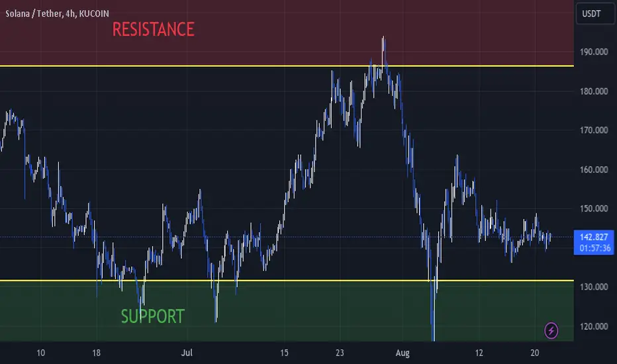Click the 130.000 price axis label
This screenshot has width=617, height=364.
pyautogui.click(x=594, y=287)
